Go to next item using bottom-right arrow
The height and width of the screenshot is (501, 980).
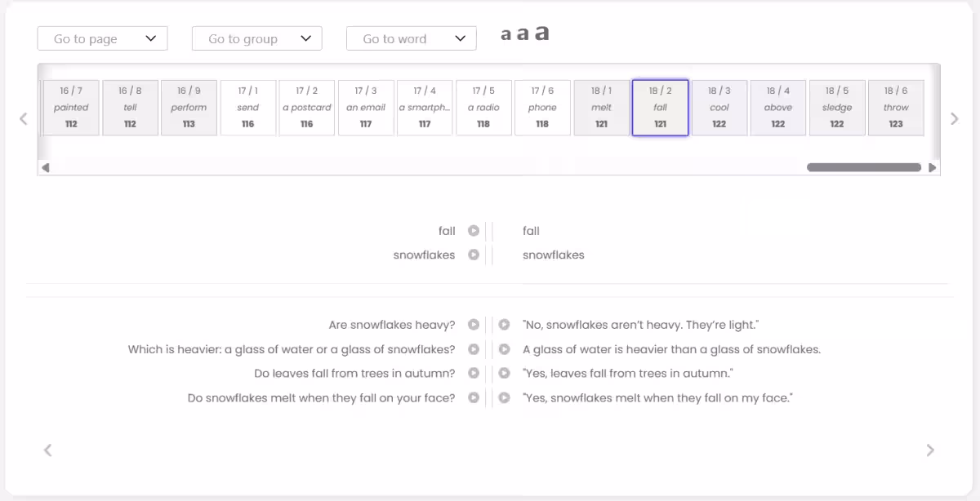point(930,450)
